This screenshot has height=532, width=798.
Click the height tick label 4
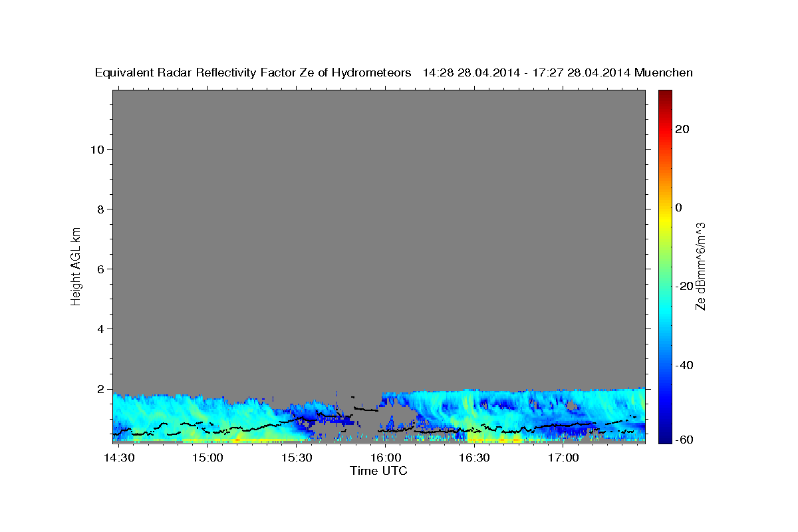(x=100, y=329)
